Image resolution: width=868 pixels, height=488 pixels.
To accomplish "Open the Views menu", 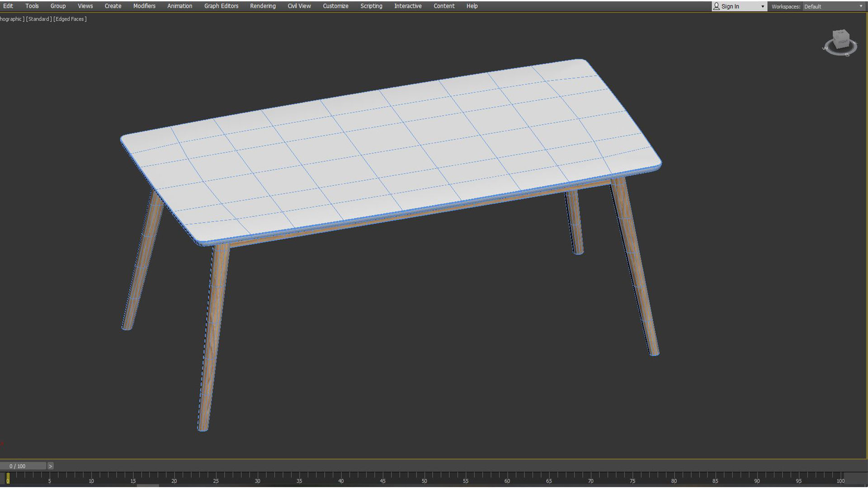I will tap(85, 6).
